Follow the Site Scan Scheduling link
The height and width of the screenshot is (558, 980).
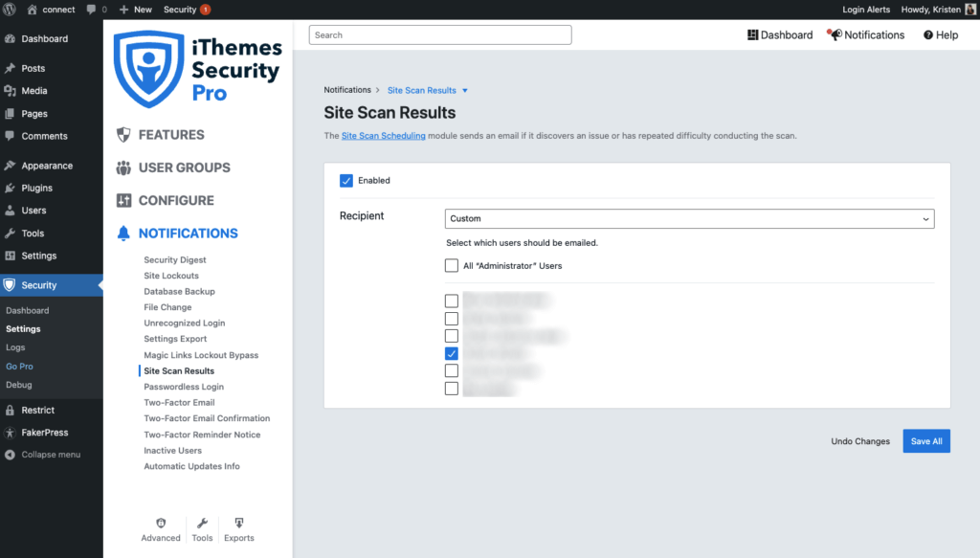pyautogui.click(x=383, y=136)
